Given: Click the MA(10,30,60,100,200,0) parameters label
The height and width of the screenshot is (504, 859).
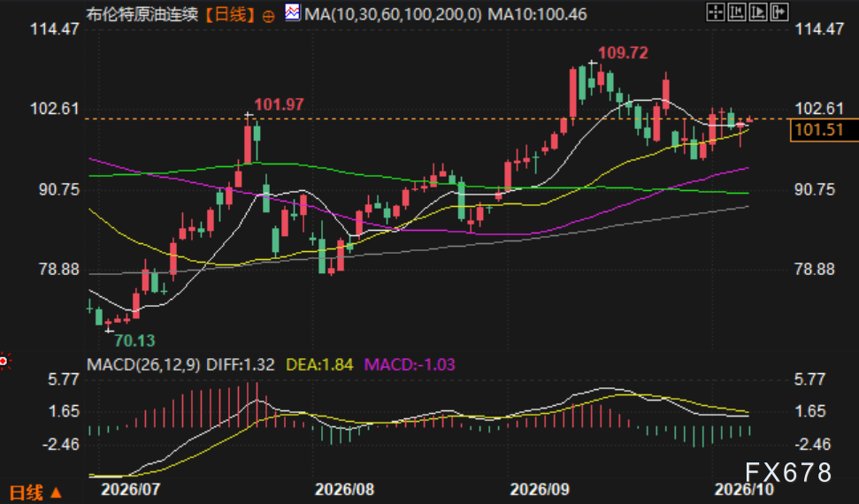Looking at the screenshot, I should point(393,13).
